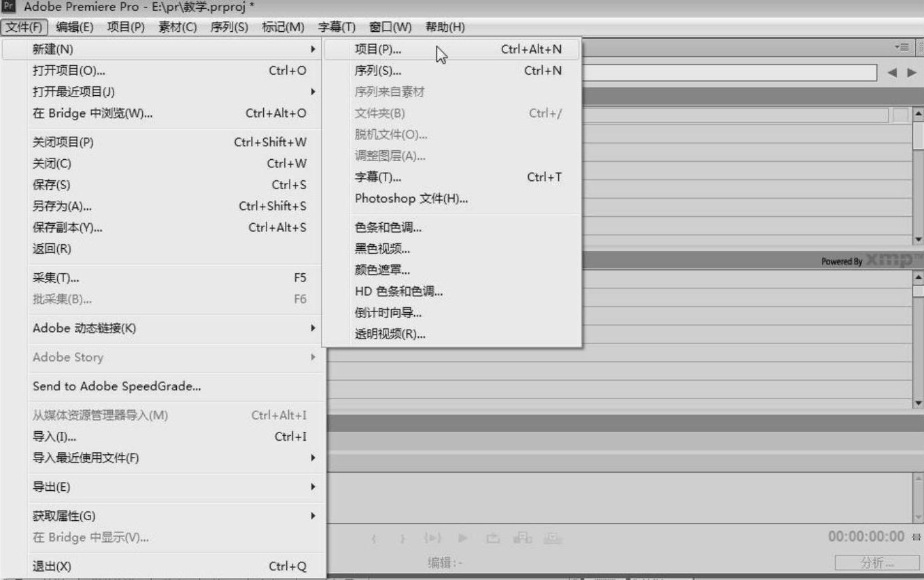Screen dimensions: 924x580
Task: Open the 项目(P) menu in menu bar
Action: point(126,27)
